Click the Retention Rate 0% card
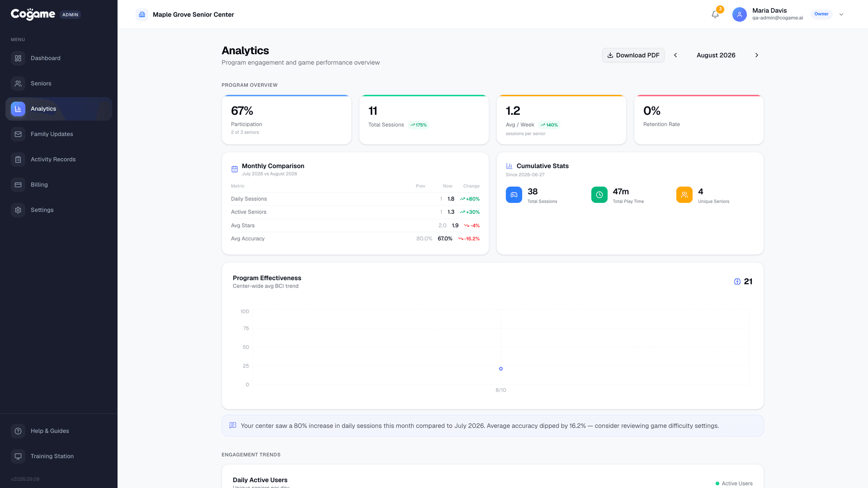Viewport: 868px width, 488px height. coord(699,120)
